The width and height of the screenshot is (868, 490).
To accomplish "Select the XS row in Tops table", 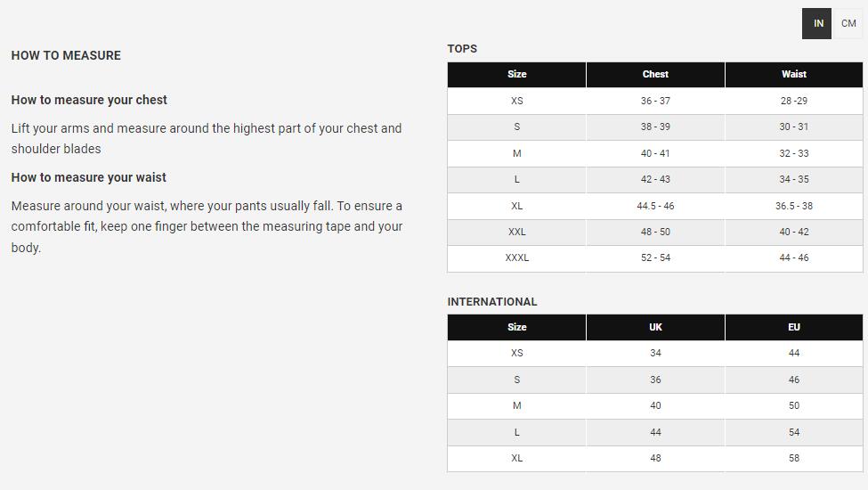I will coord(516,102).
